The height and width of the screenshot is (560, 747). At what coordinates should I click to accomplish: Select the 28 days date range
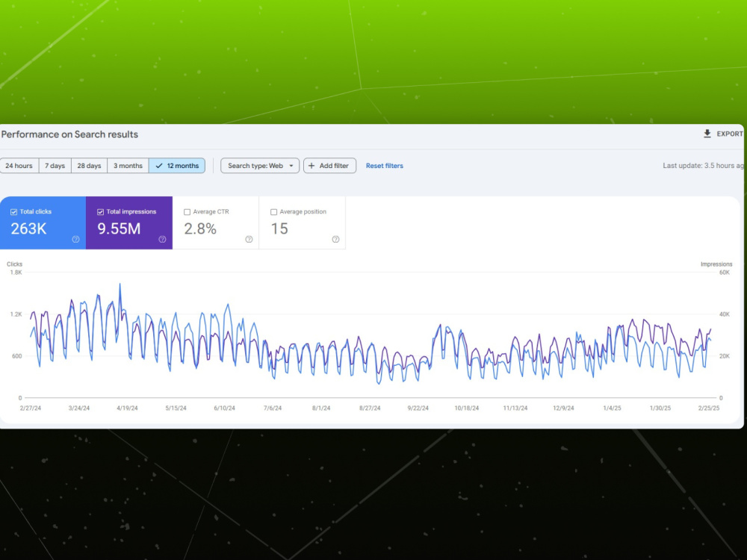point(89,166)
